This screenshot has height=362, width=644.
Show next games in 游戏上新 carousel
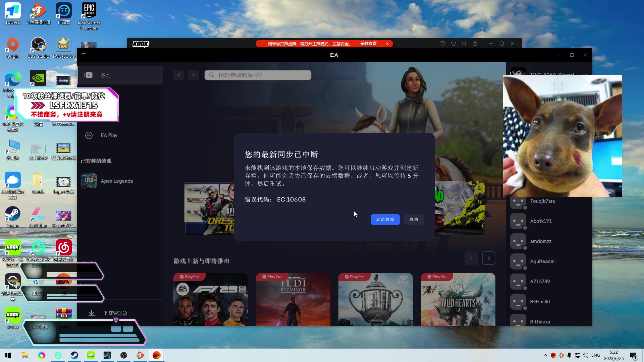tap(489, 258)
